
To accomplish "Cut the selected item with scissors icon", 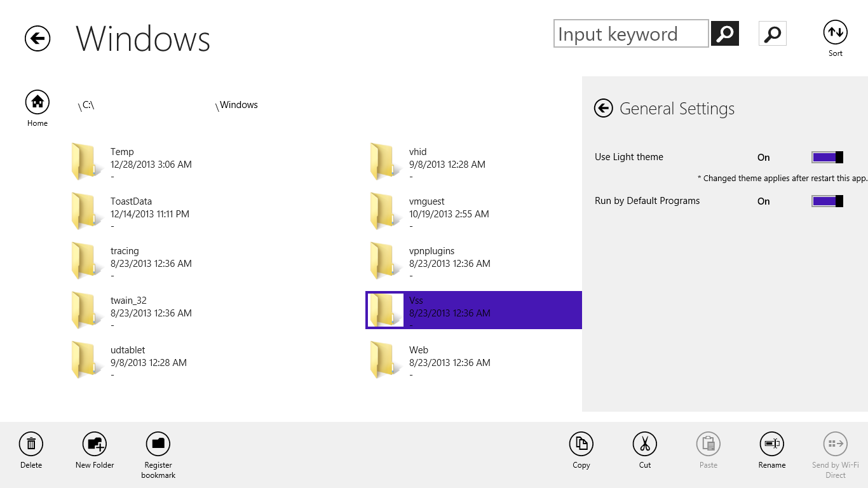I will point(645,444).
